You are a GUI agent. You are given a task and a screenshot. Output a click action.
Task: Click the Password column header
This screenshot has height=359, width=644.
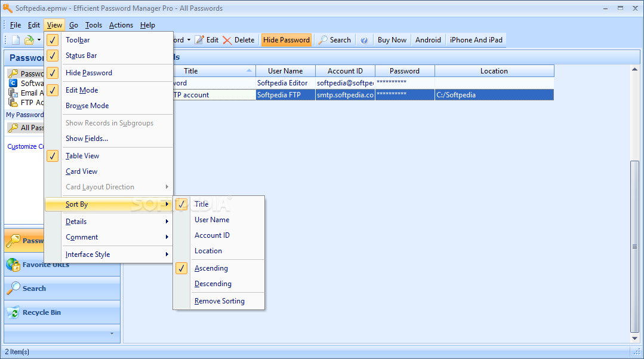point(405,71)
